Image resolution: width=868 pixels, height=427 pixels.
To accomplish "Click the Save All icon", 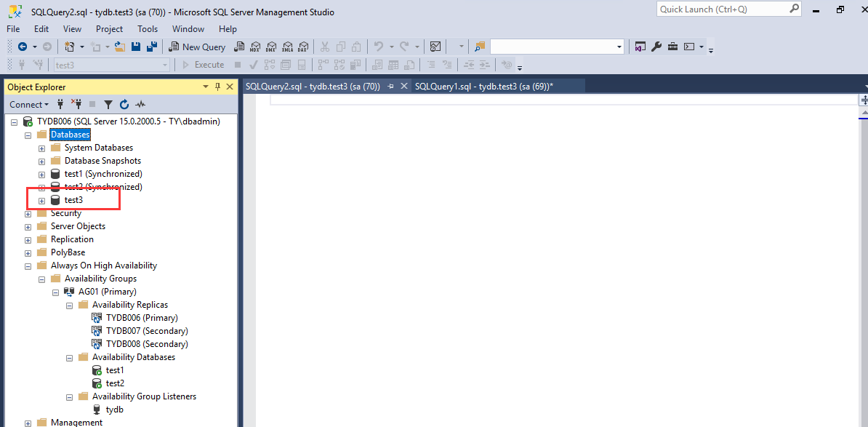I will coord(151,47).
